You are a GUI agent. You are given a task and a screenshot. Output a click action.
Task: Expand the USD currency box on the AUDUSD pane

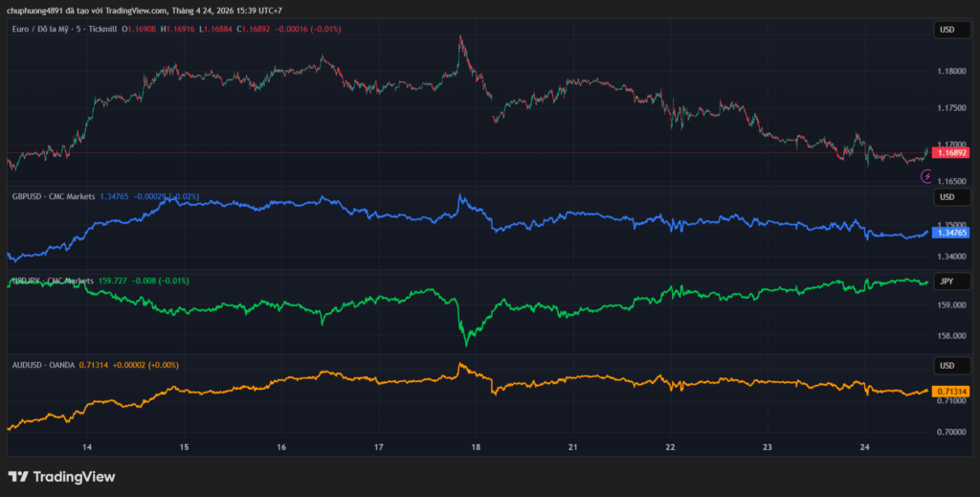tap(947, 366)
